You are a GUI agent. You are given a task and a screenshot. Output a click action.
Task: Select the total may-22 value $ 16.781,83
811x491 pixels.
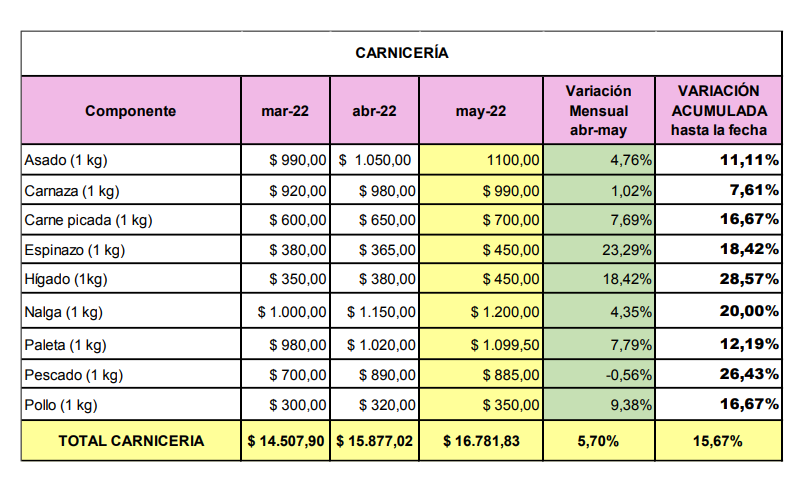click(x=481, y=441)
